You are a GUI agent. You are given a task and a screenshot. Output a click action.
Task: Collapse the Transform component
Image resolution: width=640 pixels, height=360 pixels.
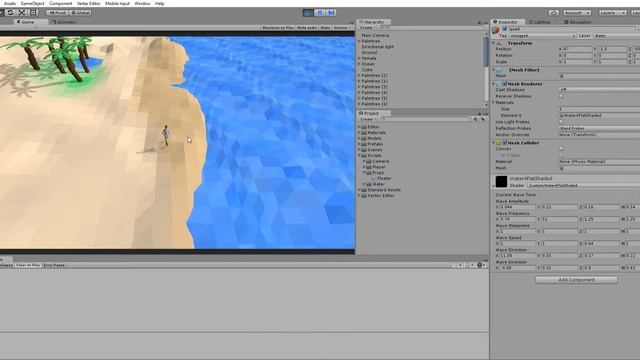tap(493, 43)
